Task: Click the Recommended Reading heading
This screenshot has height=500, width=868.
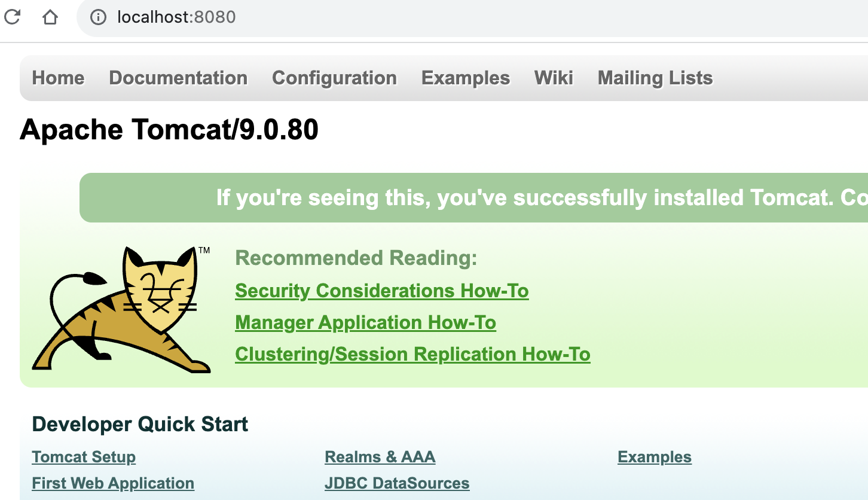Action: click(356, 258)
